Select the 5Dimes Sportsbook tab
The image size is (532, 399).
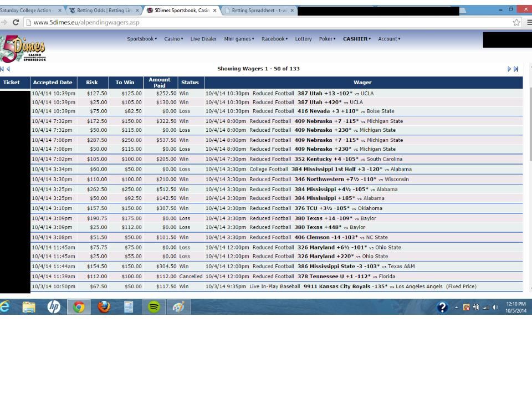(182, 11)
